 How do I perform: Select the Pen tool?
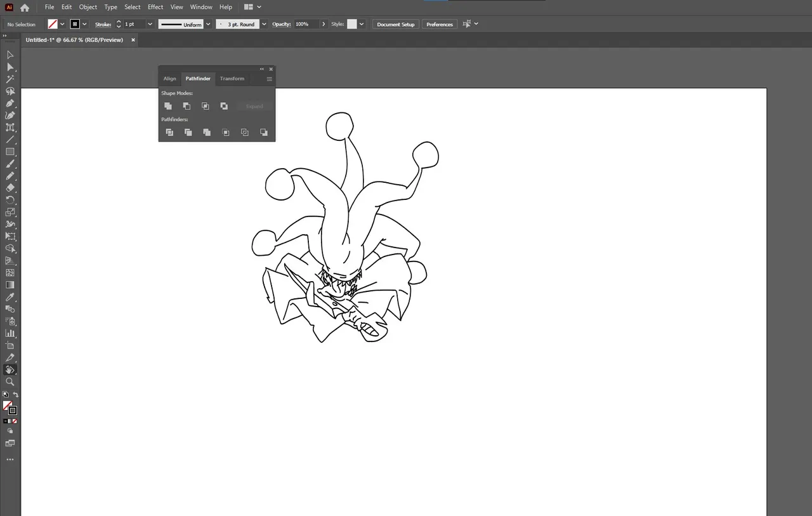coord(10,103)
